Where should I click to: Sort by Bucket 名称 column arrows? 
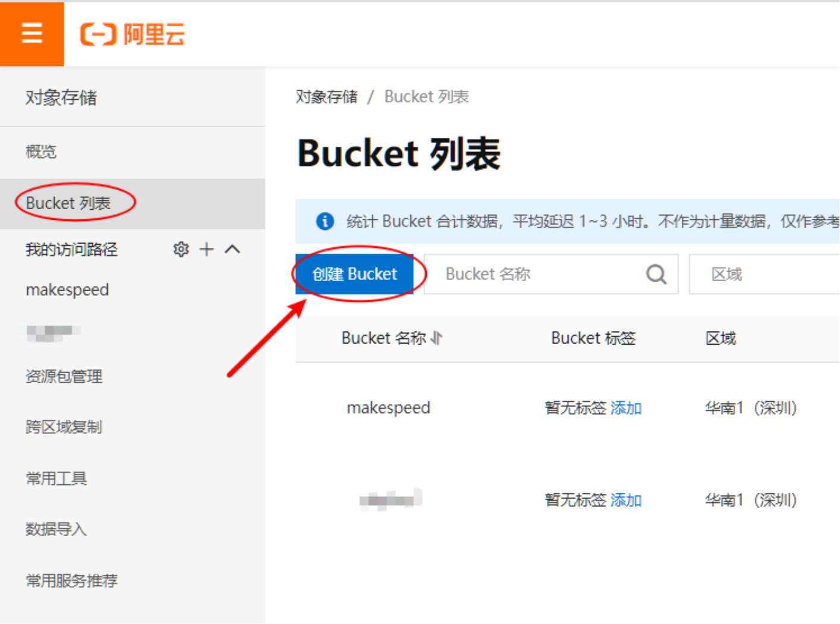[437, 338]
